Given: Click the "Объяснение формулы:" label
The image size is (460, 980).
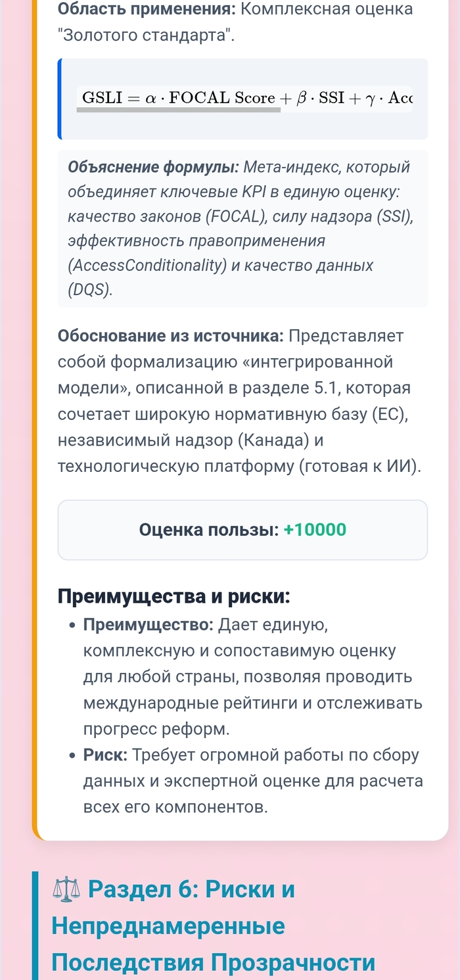Looking at the screenshot, I should tap(153, 168).
